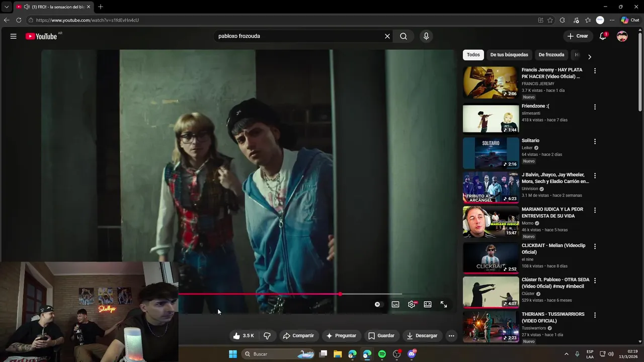Open the Friendzone :( video thumbnail
Image resolution: width=644 pixels, height=362 pixels.
491,118
